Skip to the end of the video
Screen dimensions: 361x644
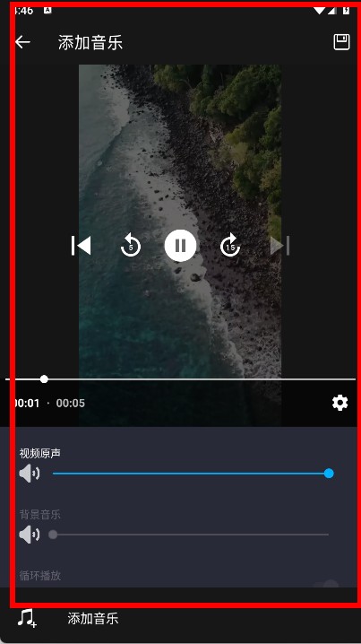tap(279, 246)
